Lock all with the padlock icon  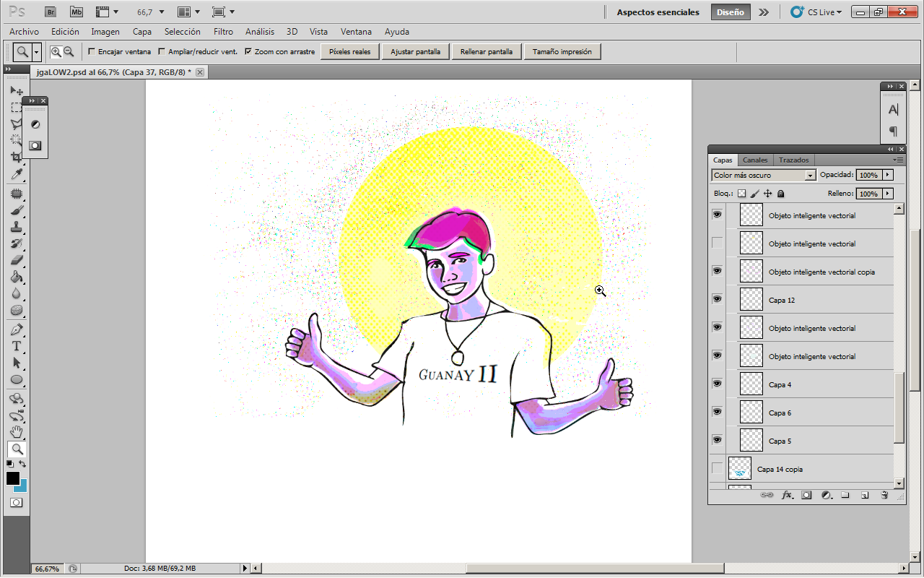(780, 194)
